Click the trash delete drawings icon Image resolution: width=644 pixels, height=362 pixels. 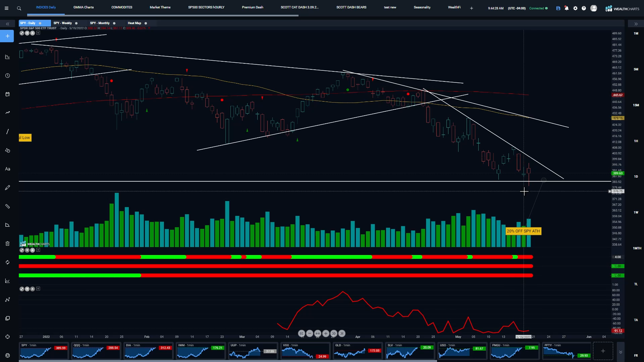pos(7,244)
